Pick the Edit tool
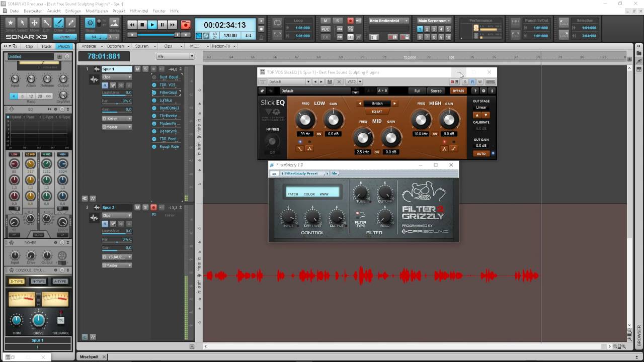Viewport: 644px width, 362px height. [x=46, y=23]
